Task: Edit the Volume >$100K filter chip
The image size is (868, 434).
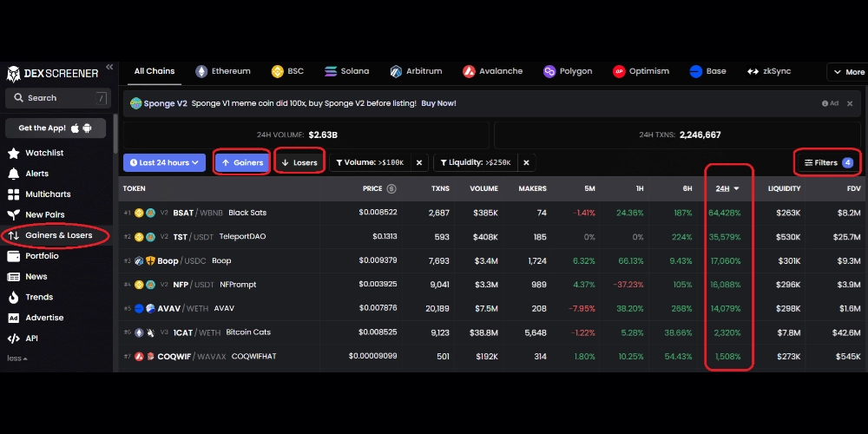Action: [x=371, y=163]
